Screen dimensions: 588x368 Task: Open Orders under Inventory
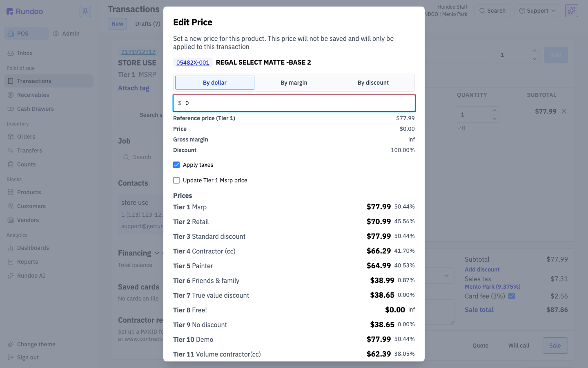49,137
